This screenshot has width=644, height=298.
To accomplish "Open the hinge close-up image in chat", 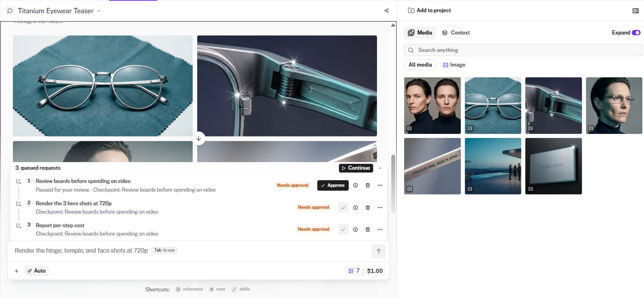I will point(287,86).
